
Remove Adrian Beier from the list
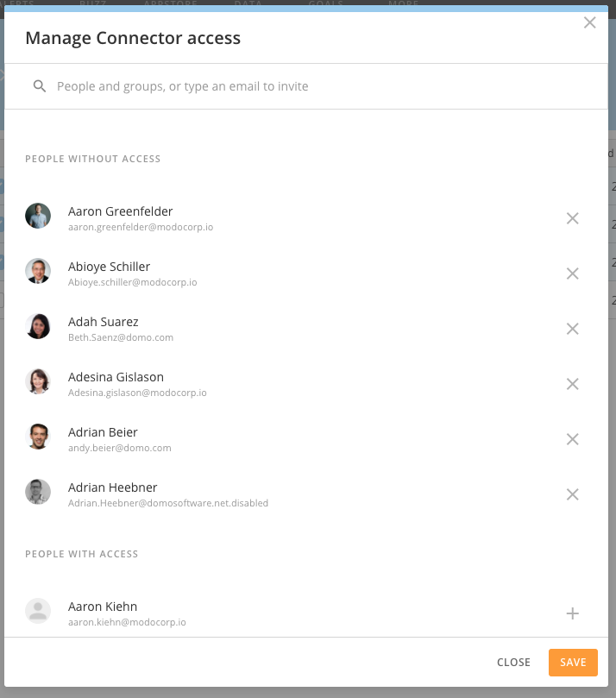572,439
